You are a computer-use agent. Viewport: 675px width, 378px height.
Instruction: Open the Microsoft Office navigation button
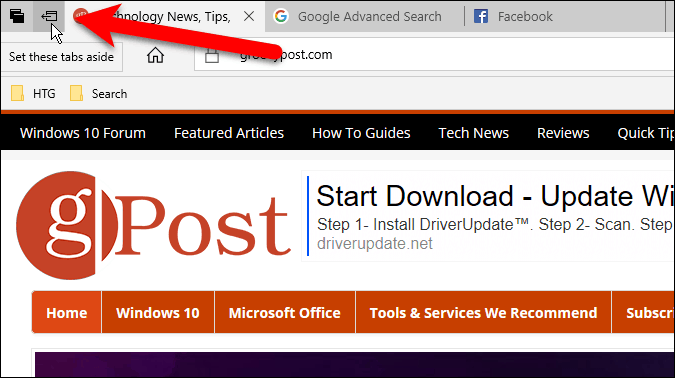click(285, 313)
